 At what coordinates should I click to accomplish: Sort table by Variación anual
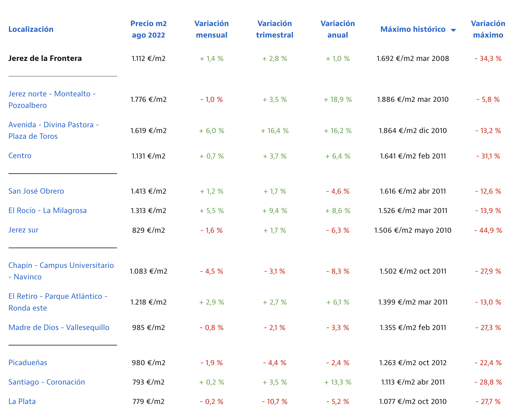338,29
